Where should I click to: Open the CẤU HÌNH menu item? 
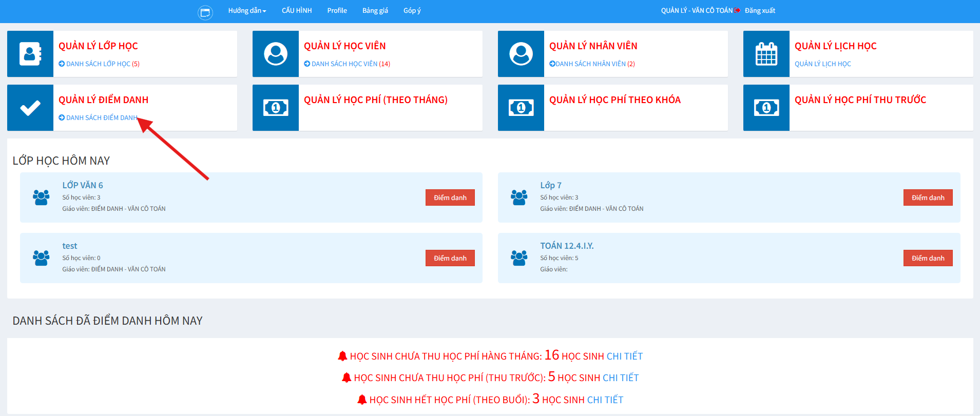297,11
